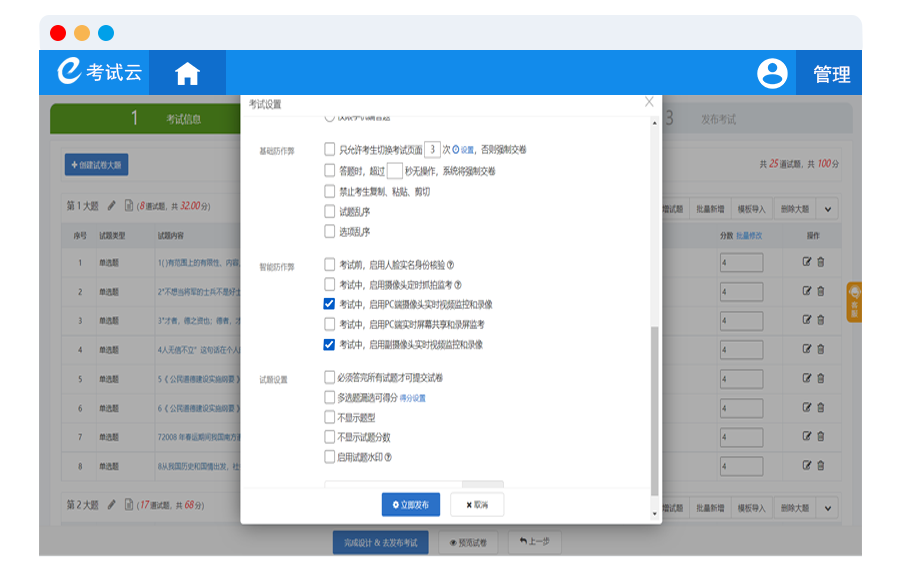909x580 pixels.
Task: Click pencil icon beside 第1大题
Action: coord(112,206)
